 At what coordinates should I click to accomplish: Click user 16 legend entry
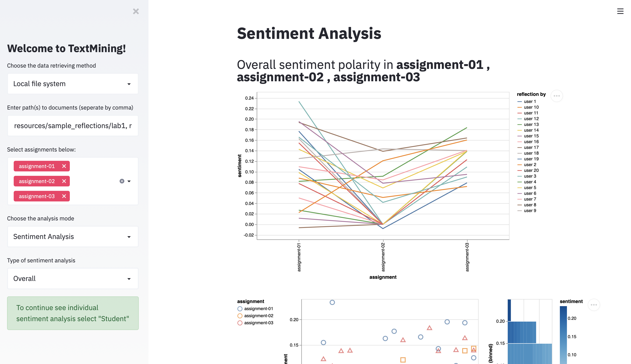pos(528,142)
